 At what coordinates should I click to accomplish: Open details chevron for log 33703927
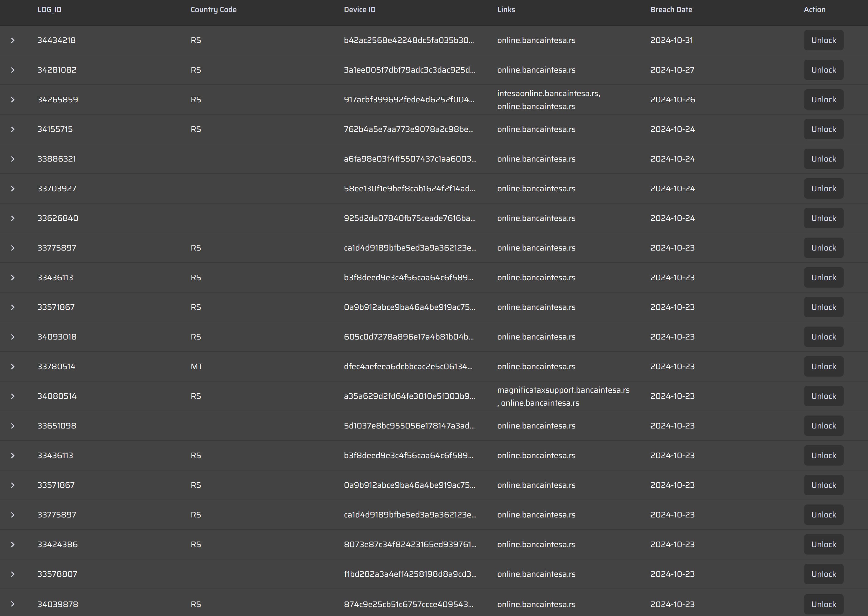[13, 188]
